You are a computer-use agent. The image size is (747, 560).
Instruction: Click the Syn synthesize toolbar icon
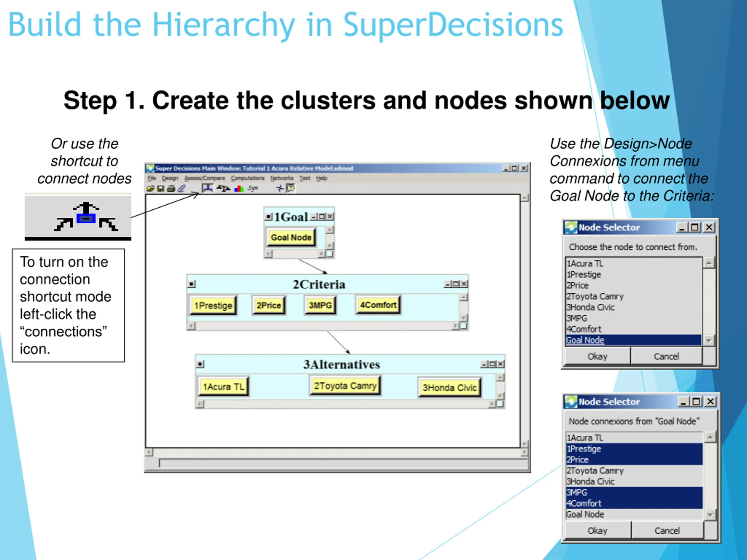(x=253, y=188)
